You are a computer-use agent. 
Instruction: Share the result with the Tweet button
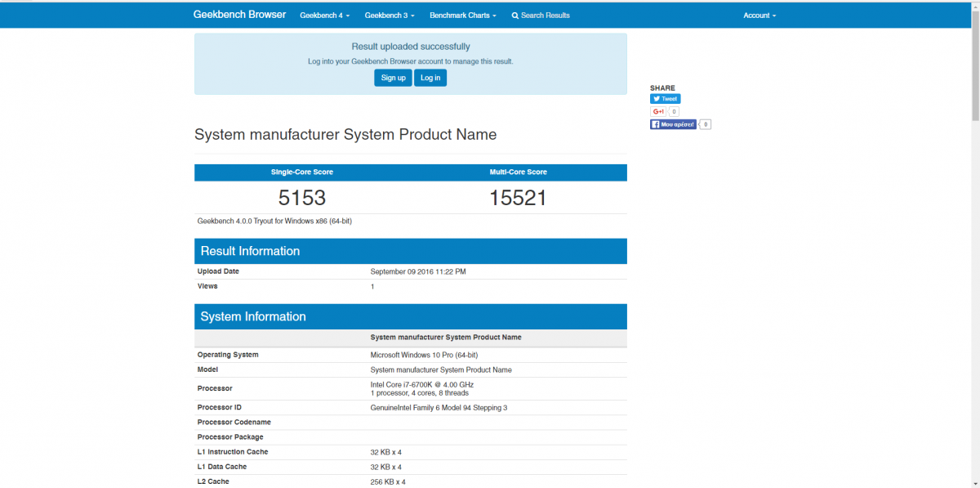665,99
